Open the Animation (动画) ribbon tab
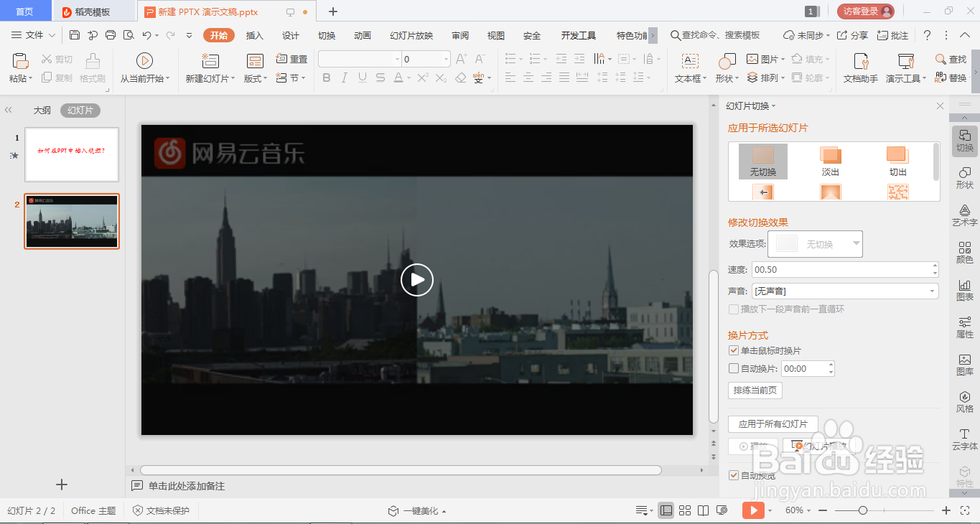980x524 pixels. click(363, 36)
